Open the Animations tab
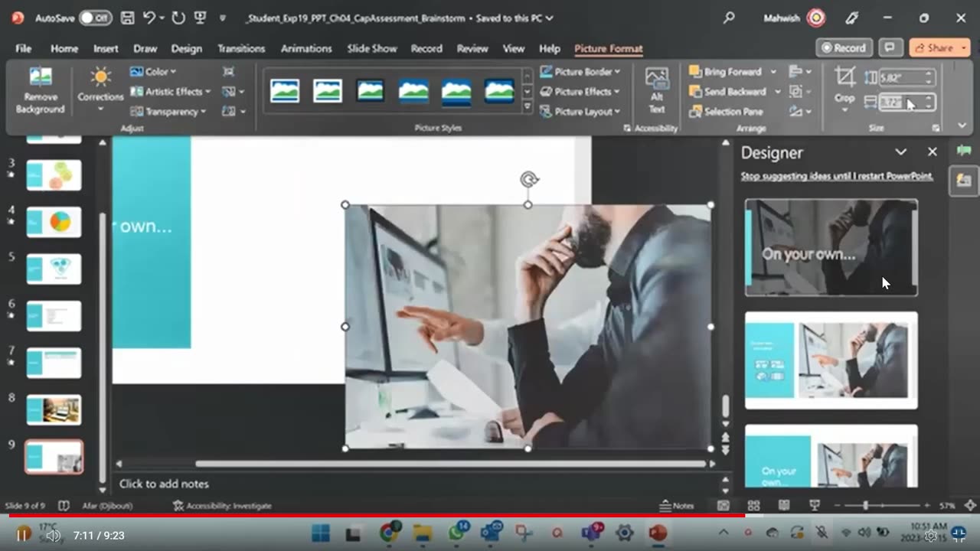 306,48
